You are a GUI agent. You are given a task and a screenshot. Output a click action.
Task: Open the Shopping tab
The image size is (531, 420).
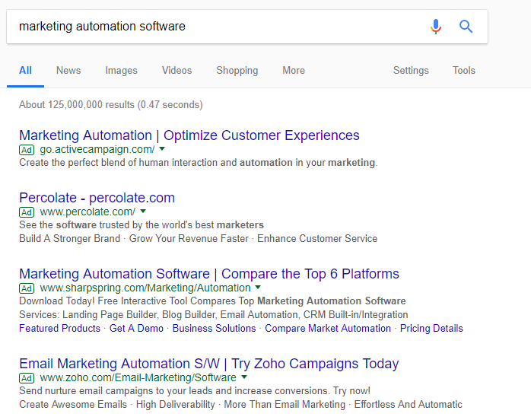[237, 71]
